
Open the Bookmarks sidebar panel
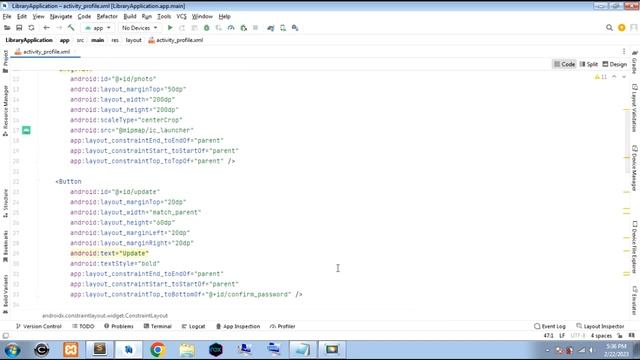(x=5, y=246)
